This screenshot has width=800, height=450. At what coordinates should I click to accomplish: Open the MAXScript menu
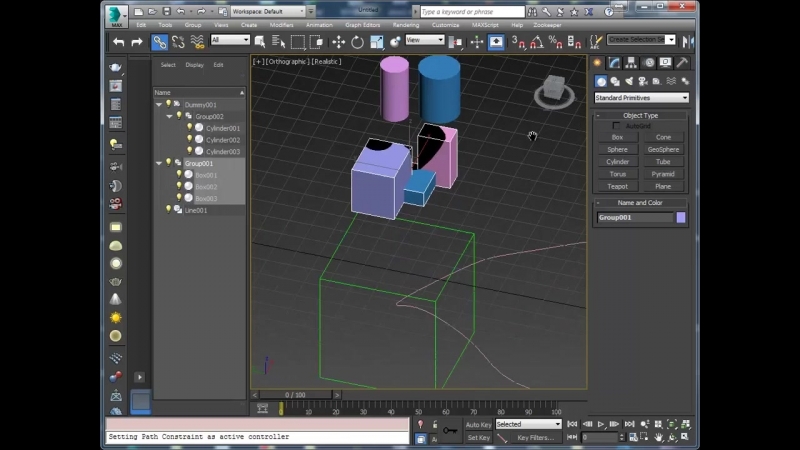tap(485, 25)
